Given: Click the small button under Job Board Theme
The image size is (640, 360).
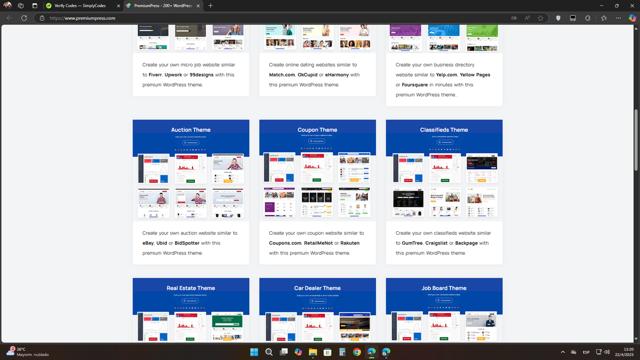Looking at the screenshot, I should 444,300.
